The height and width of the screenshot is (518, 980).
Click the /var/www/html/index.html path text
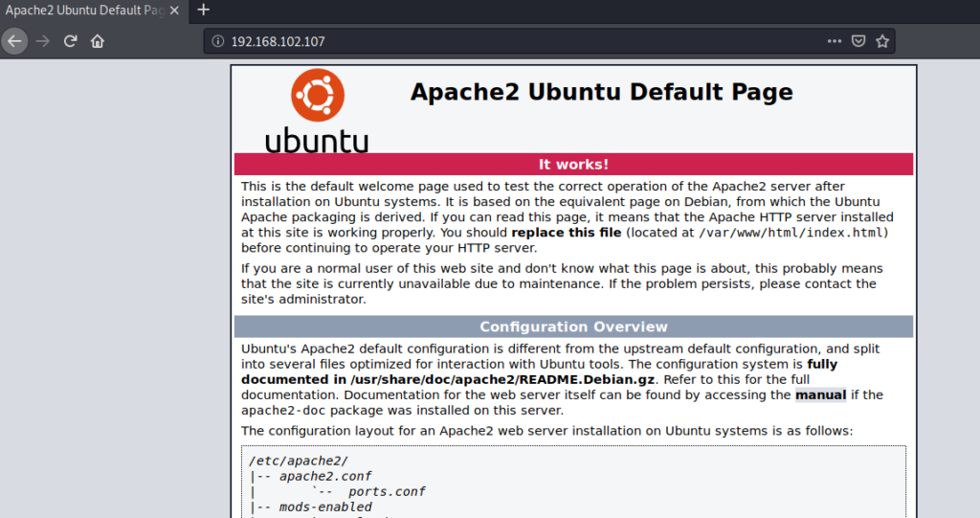point(791,233)
